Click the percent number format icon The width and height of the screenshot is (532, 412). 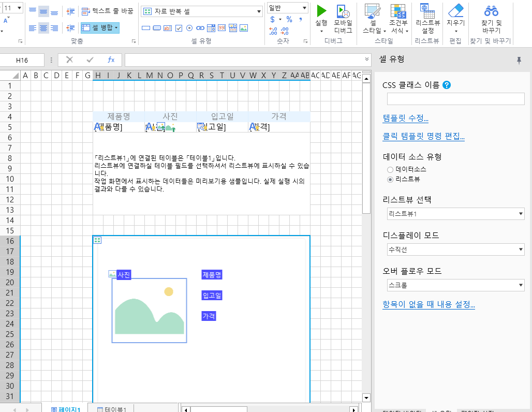[x=289, y=19]
